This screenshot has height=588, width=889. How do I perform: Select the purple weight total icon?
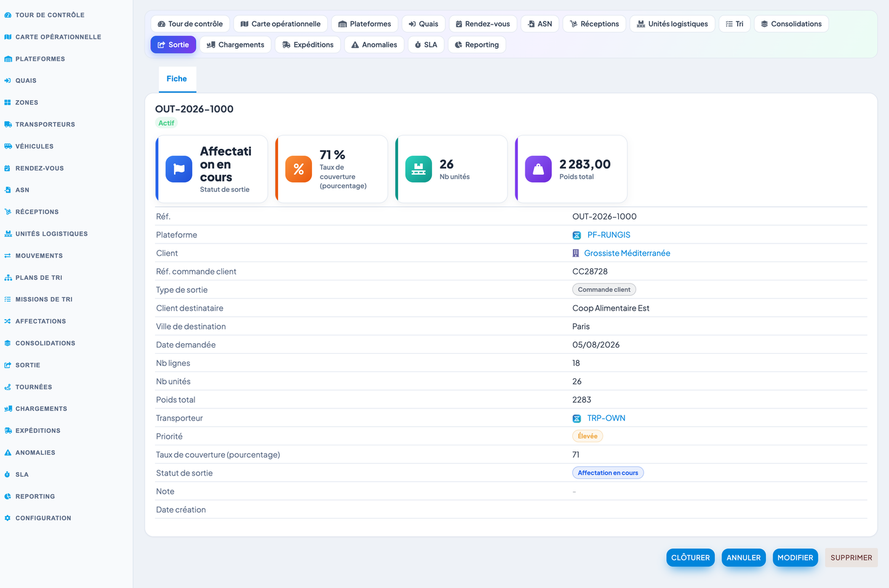pyautogui.click(x=538, y=169)
